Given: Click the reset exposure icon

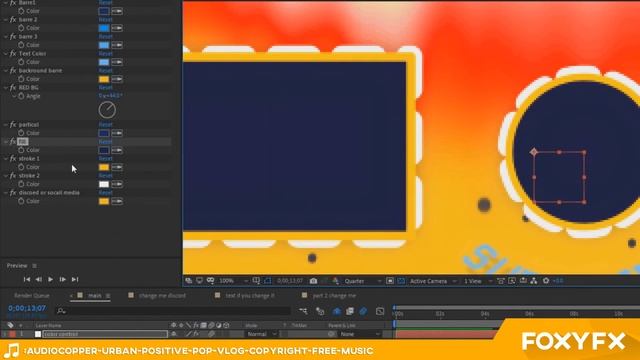Looking at the screenshot, I should tap(546, 281).
